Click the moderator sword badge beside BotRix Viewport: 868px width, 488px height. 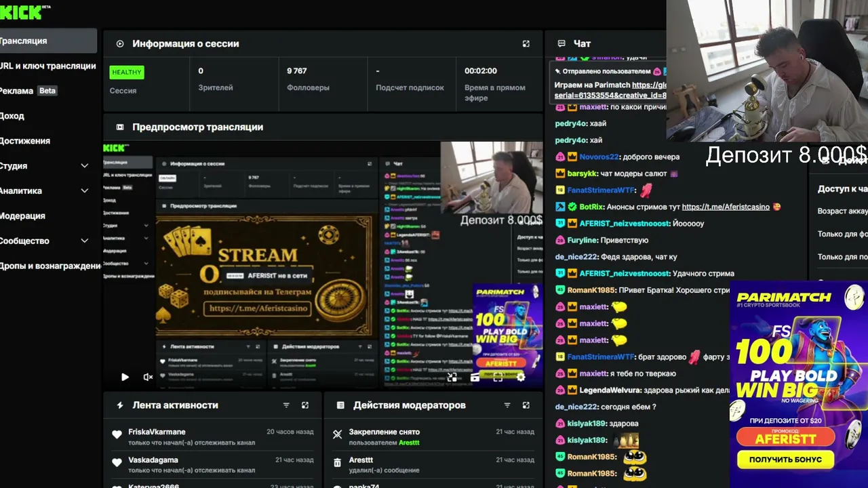click(560, 207)
